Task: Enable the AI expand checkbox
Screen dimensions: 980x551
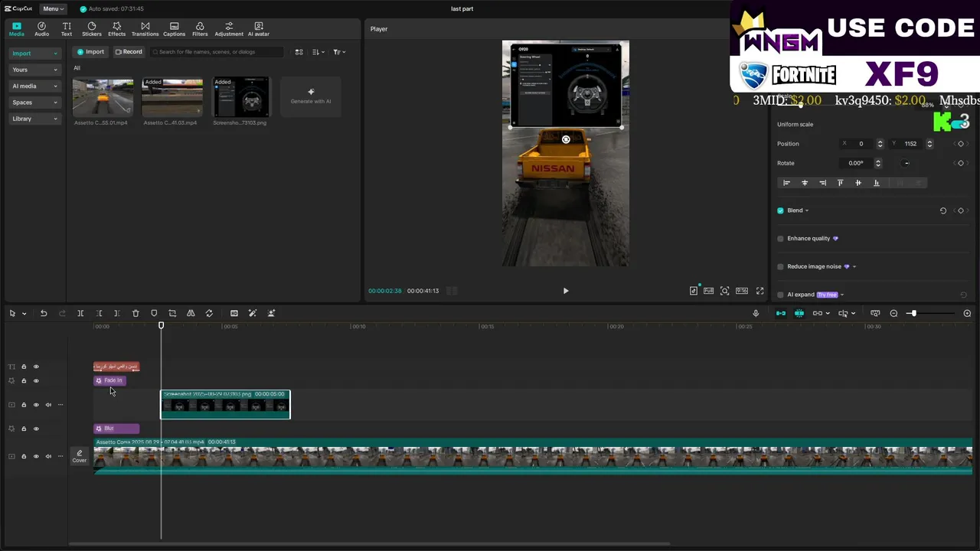Action: (780, 295)
